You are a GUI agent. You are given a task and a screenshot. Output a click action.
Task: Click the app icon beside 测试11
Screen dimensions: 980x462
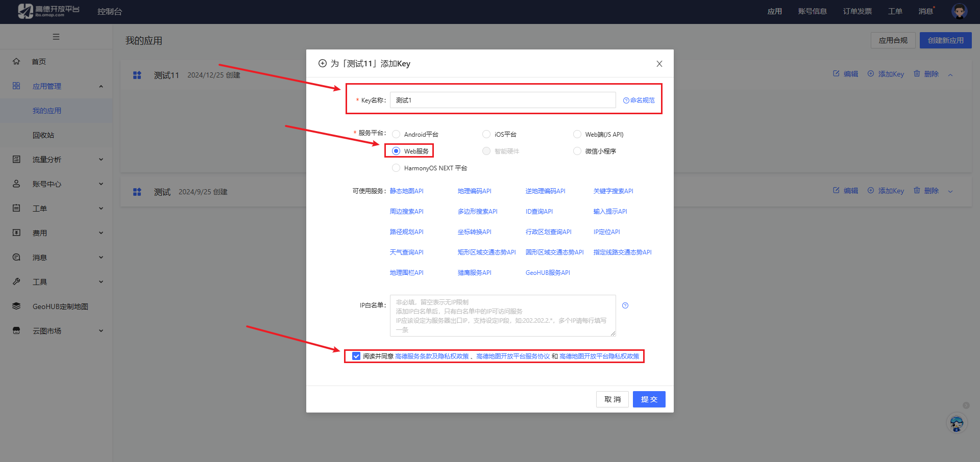point(137,75)
